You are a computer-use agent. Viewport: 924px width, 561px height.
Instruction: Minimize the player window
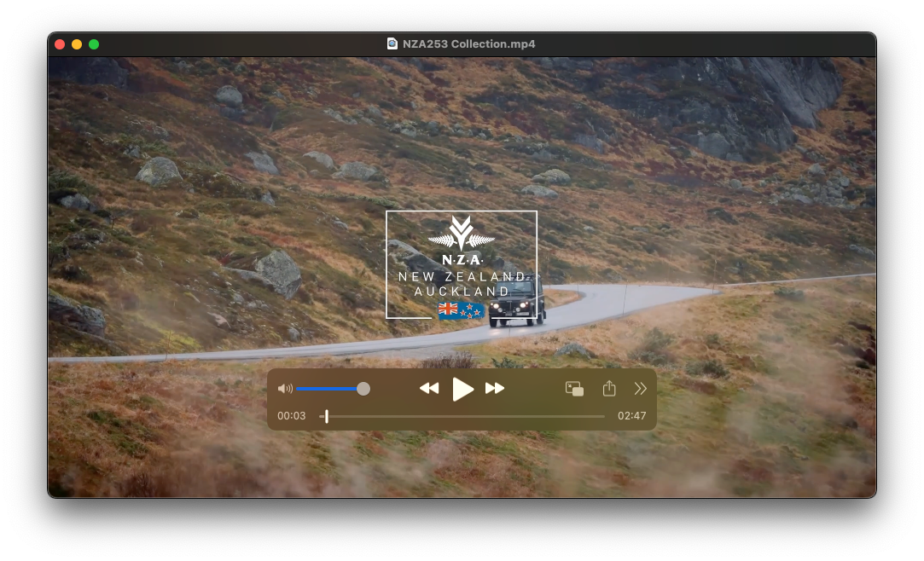pyautogui.click(x=77, y=44)
